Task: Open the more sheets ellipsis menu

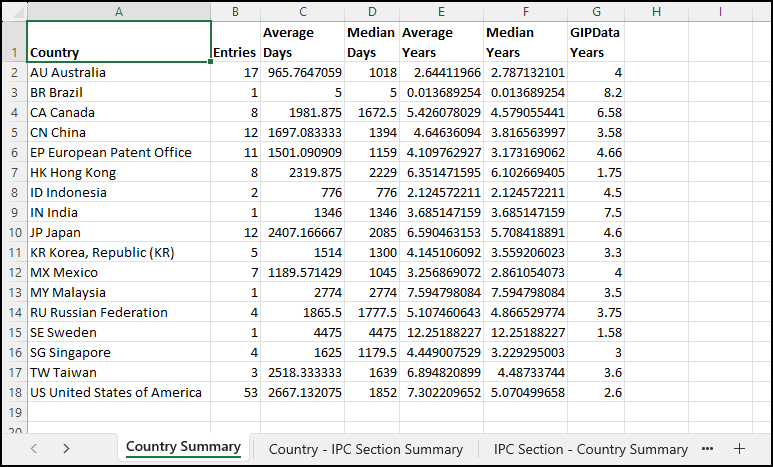Action: click(x=708, y=449)
